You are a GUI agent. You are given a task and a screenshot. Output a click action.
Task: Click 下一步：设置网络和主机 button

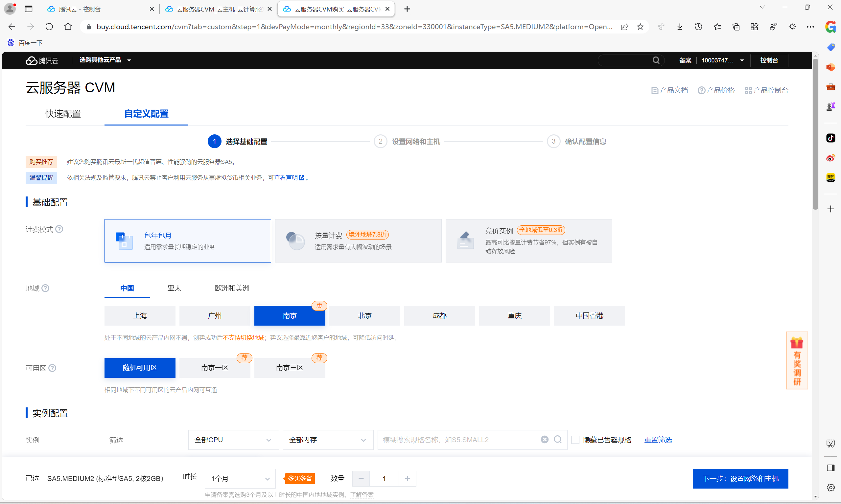click(740, 479)
